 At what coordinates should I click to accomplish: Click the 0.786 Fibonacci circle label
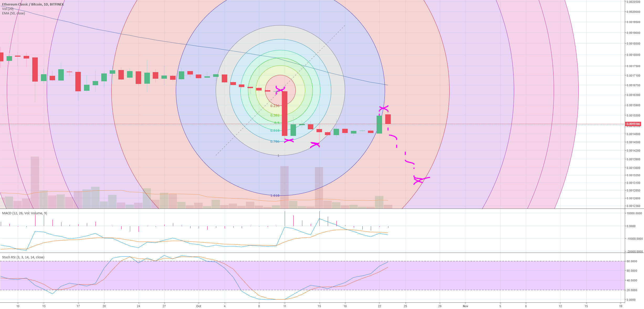click(275, 142)
